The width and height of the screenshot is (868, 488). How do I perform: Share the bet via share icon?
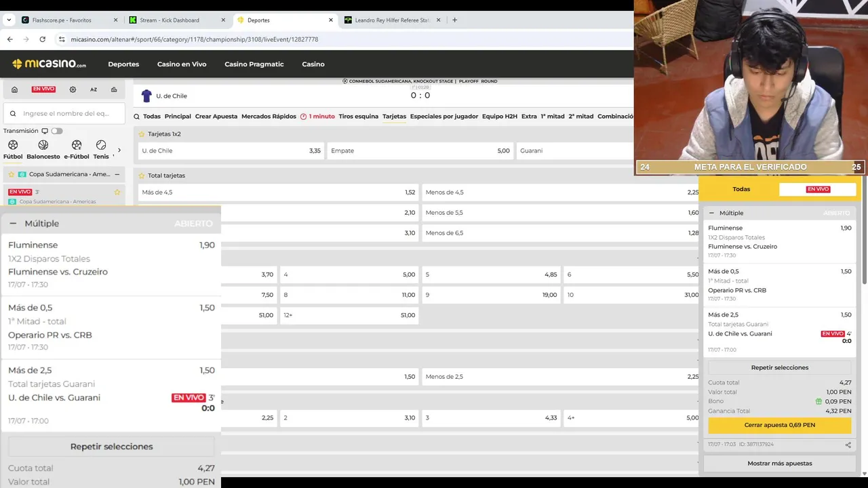click(x=848, y=445)
